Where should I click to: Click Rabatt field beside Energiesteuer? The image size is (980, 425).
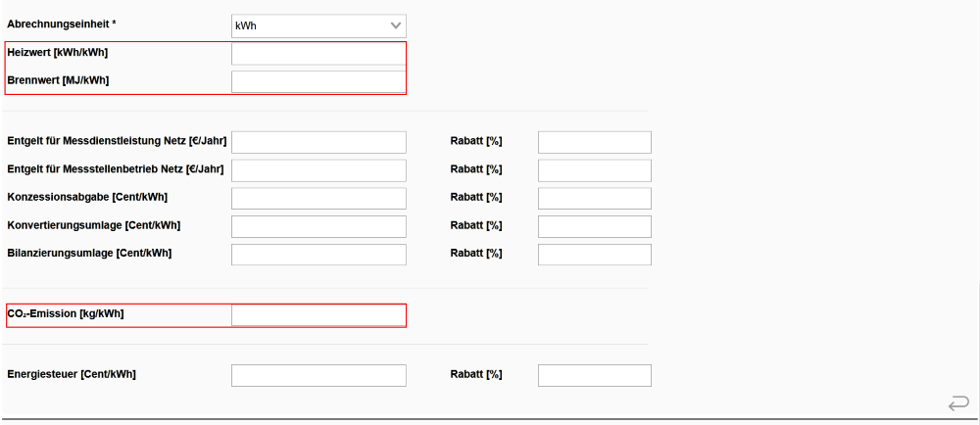coord(594,376)
